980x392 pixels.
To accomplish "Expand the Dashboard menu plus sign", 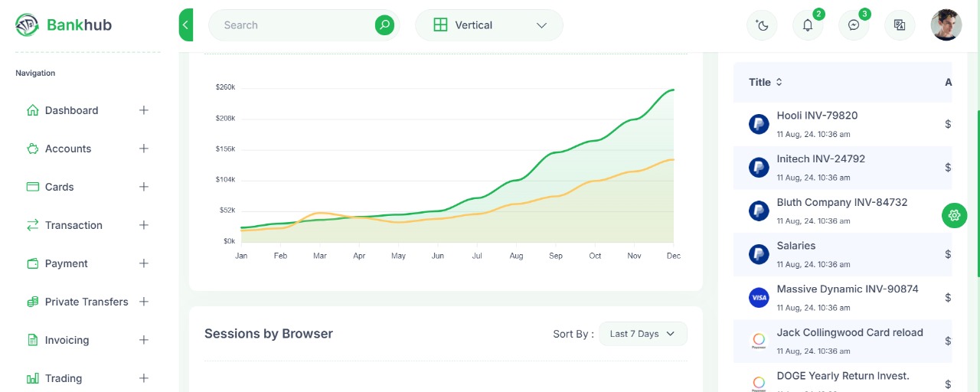I will [143, 110].
